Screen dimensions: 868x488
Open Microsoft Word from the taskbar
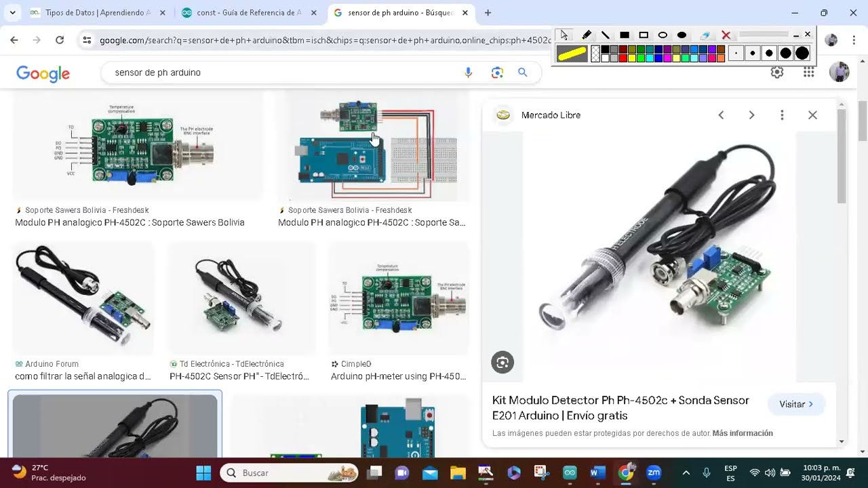597,472
